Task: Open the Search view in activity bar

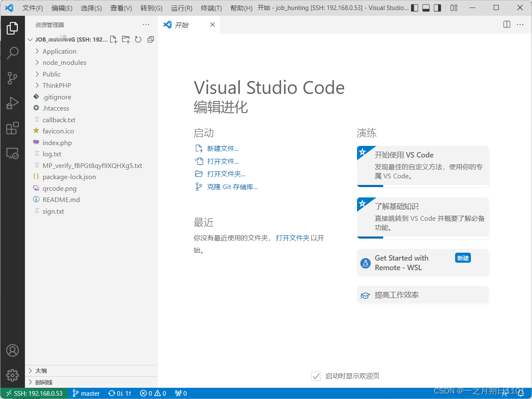Action: click(12, 53)
